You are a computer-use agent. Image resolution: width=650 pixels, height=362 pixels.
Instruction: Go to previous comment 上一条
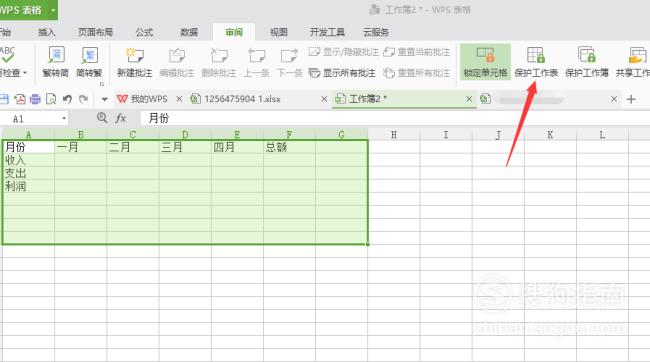(257, 62)
